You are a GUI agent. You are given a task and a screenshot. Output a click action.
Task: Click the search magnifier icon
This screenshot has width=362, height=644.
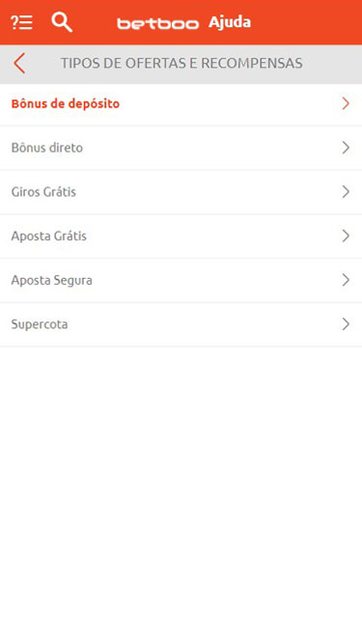(x=62, y=22)
